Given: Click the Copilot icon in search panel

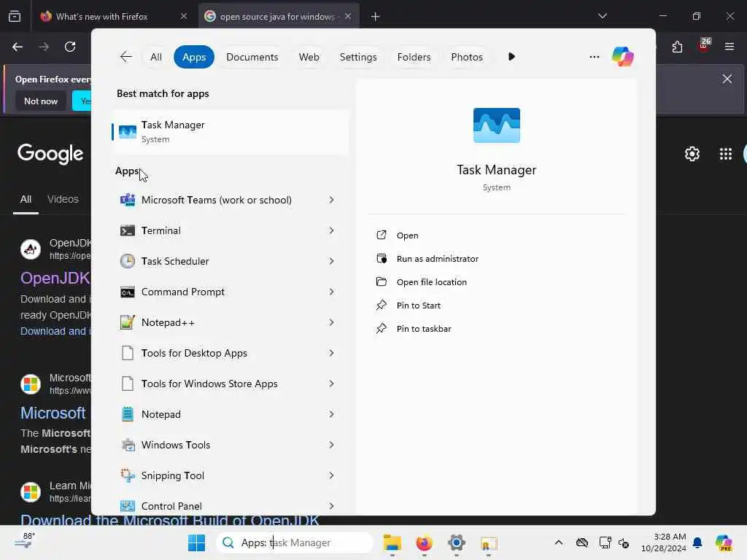Looking at the screenshot, I should tap(622, 57).
